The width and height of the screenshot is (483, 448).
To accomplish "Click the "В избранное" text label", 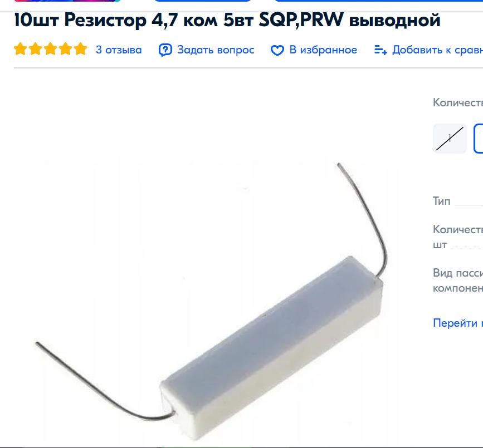I will click(x=323, y=50).
